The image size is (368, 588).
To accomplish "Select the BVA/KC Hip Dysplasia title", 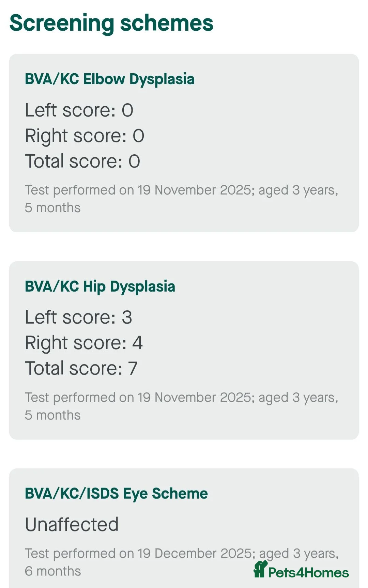I will [100, 287].
